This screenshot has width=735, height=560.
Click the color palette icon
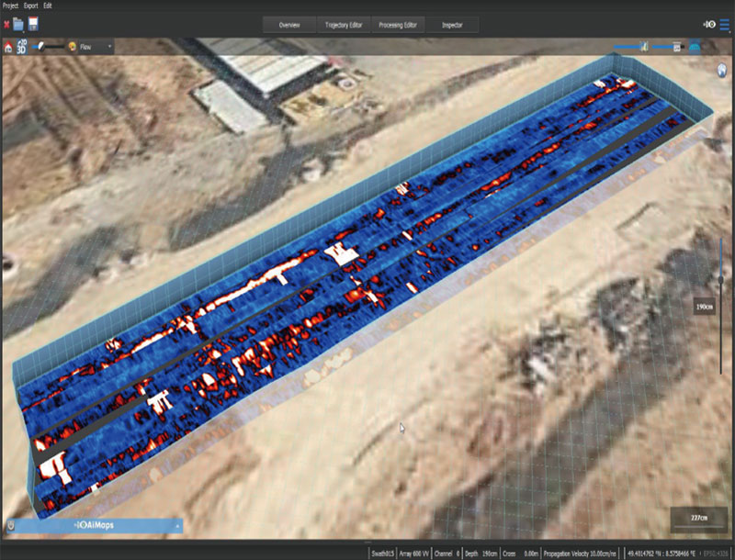(71, 46)
